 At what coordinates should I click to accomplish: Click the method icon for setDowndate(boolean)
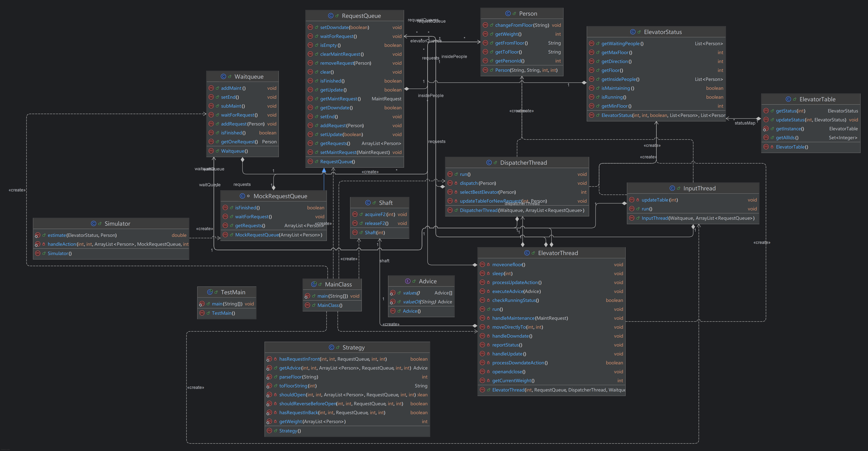(x=310, y=27)
